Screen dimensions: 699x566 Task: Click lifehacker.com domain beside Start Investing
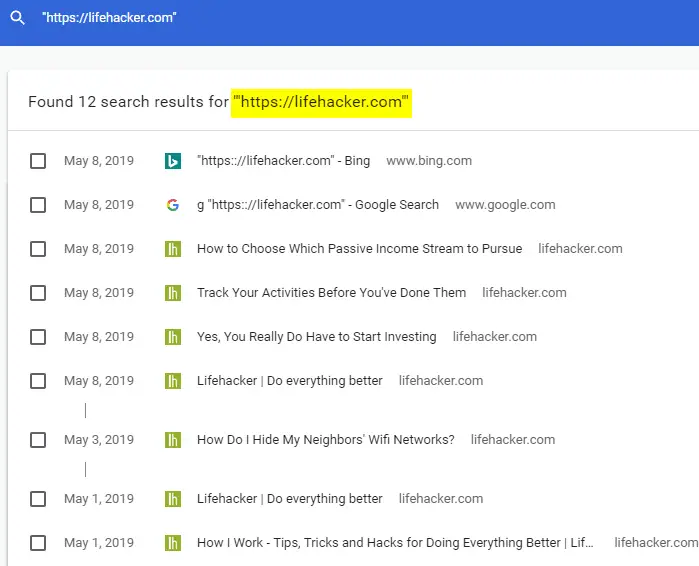coord(494,337)
